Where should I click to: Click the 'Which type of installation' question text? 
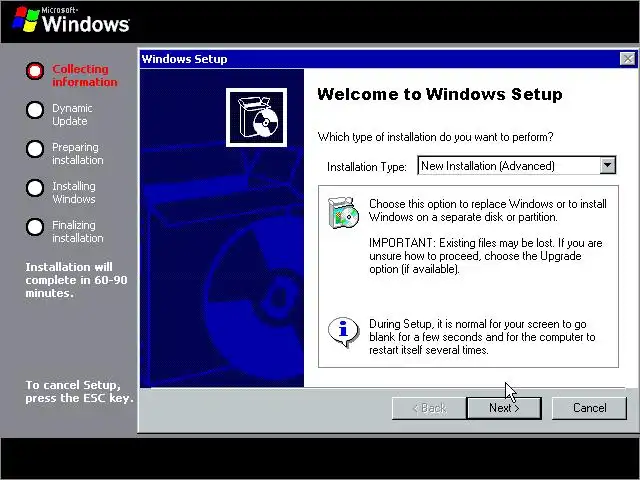[x=436, y=137]
